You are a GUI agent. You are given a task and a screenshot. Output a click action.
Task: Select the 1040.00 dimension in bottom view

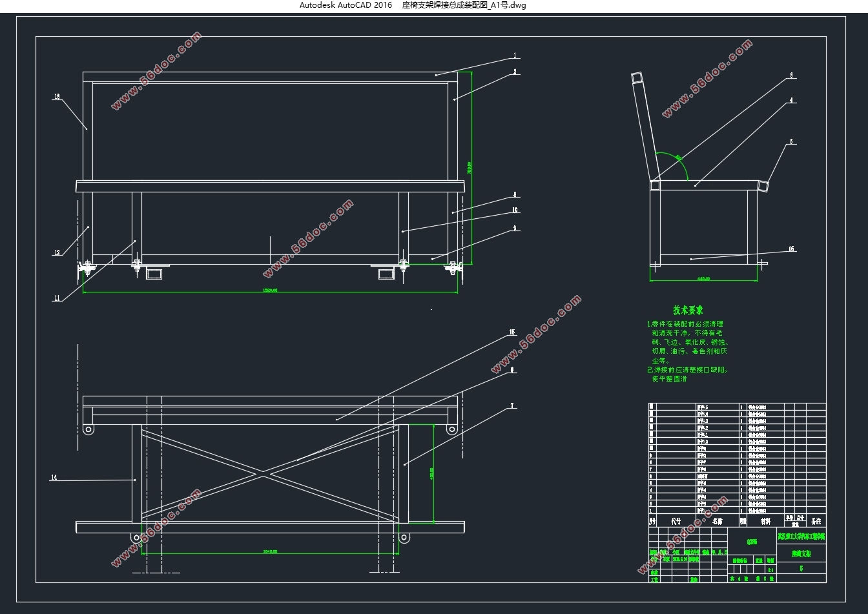[270, 551]
